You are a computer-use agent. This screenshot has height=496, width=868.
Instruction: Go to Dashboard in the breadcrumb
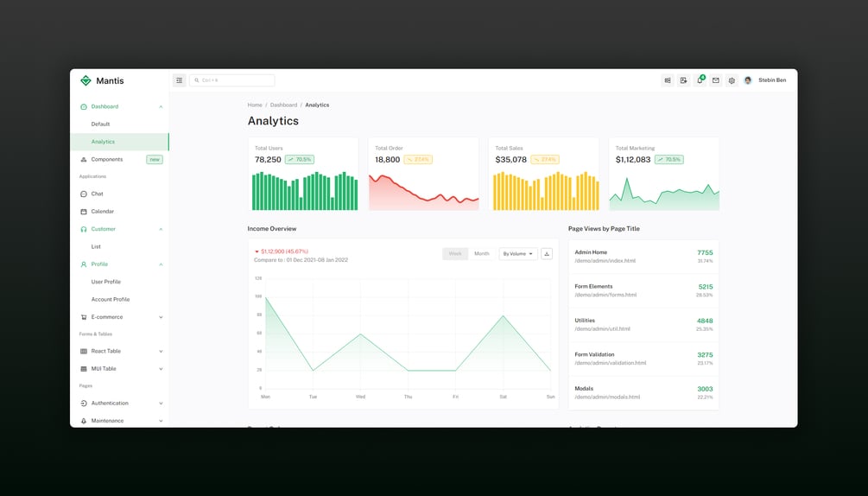point(283,105)
